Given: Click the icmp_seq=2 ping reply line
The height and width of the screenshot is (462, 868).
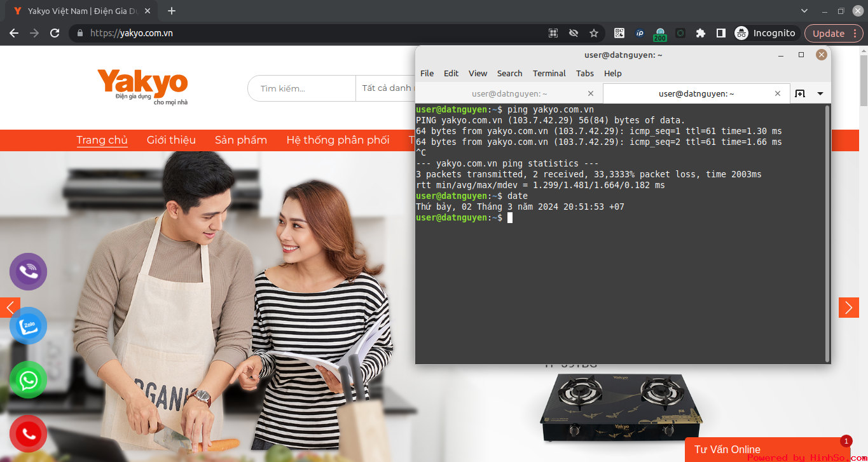Looking at the screenshot, I should [599, 142].
